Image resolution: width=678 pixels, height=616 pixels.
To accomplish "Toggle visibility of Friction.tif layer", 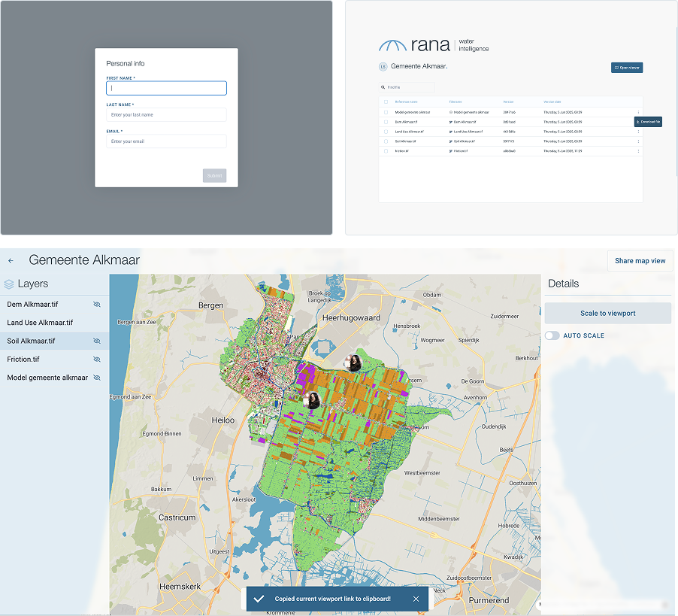I will tap(96, 360).
